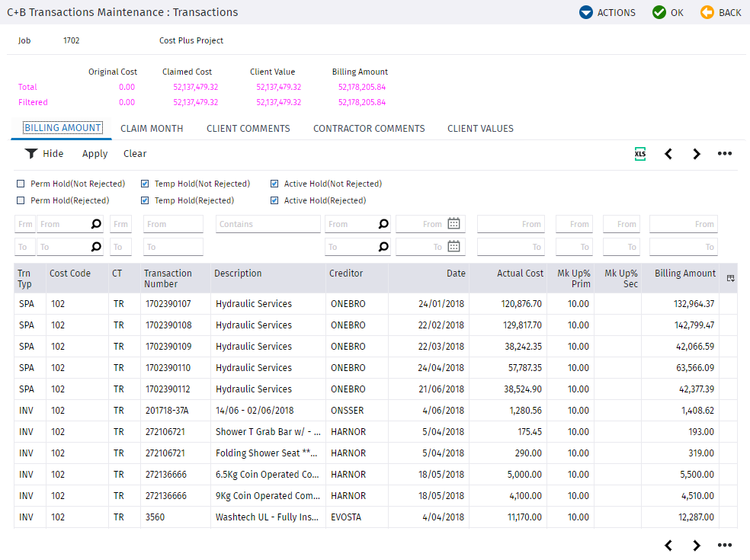Enable Perm Hold(Not Rejected) checkbox
This screenshot has width=750, height=560.
[x=21, y=184]
